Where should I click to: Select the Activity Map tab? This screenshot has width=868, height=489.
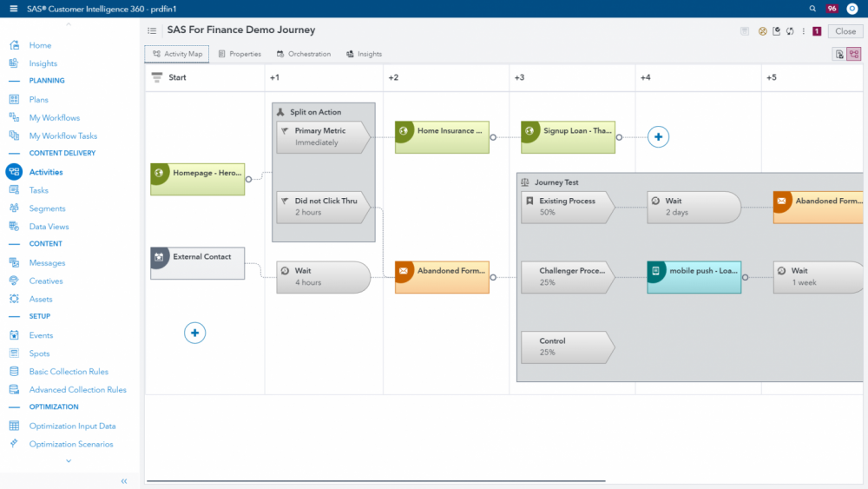(x=177, y=54)
